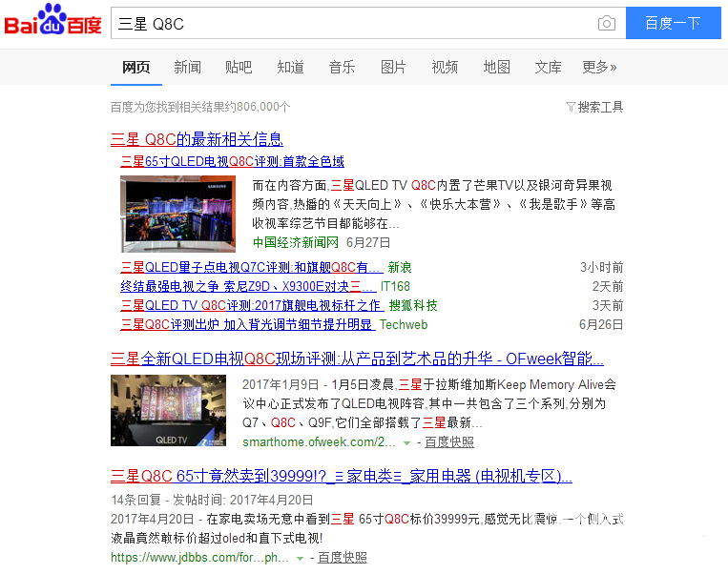The height and width of the screenshot is (574, 728).
Task: Click the IT168 source label
Action: click(x=395, y=286)
